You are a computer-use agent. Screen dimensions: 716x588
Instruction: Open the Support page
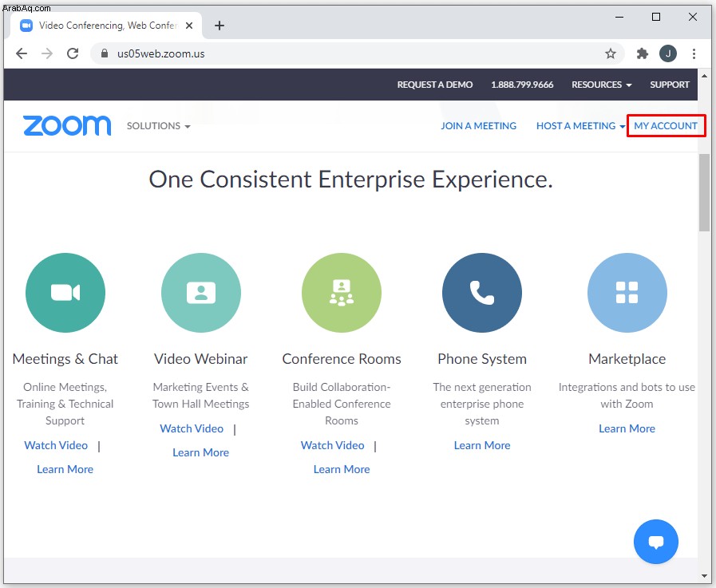coord(670,85)
